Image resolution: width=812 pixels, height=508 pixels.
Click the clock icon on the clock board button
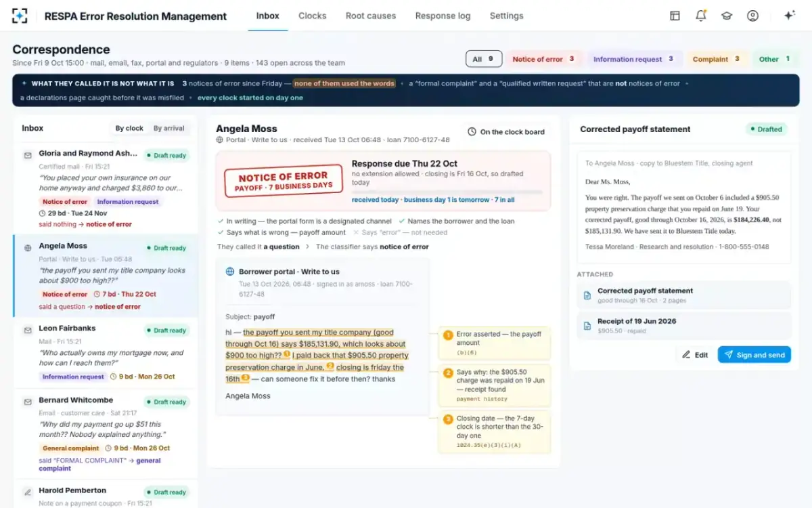tap(472, 132)
